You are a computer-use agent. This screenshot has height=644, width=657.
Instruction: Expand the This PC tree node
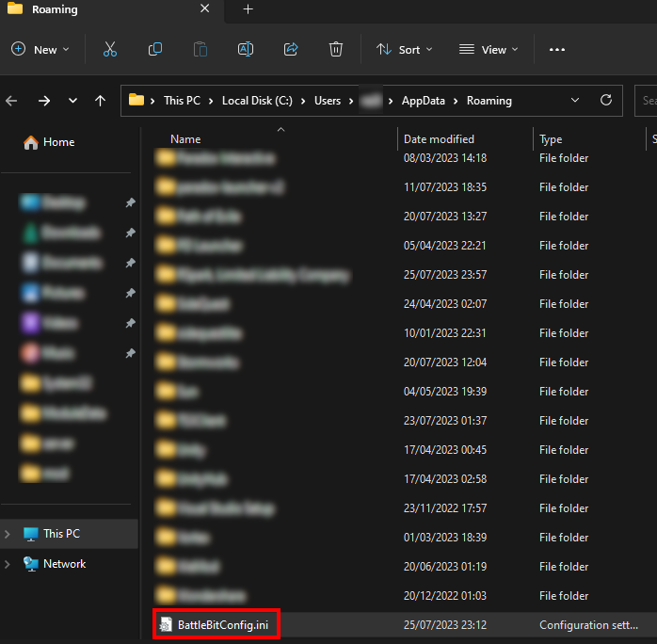pyautogui.click(x=8, y=534)
